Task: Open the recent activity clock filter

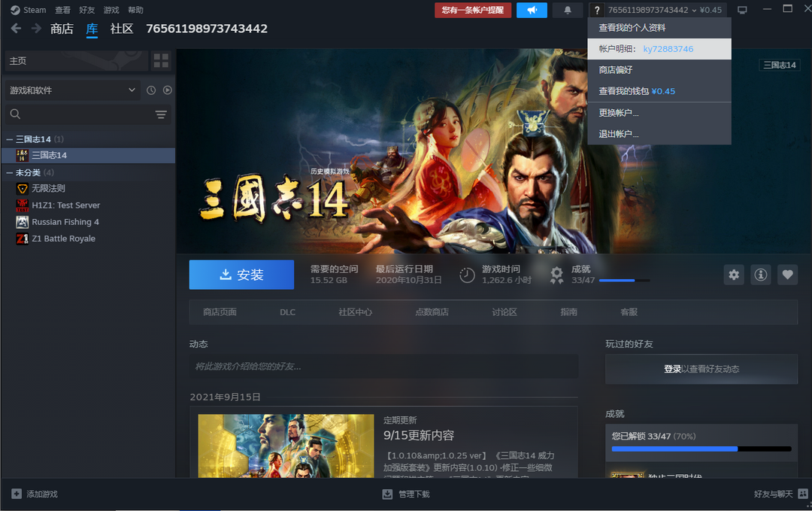Action: (x=151, y=90)
